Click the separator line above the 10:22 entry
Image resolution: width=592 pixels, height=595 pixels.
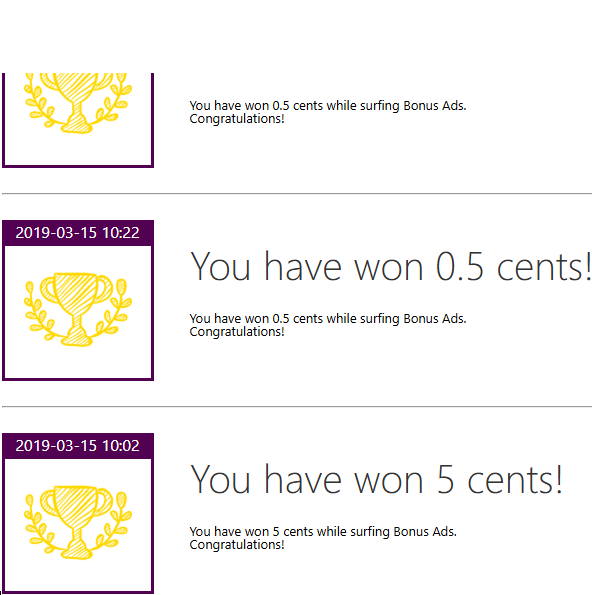pos(297,194)
